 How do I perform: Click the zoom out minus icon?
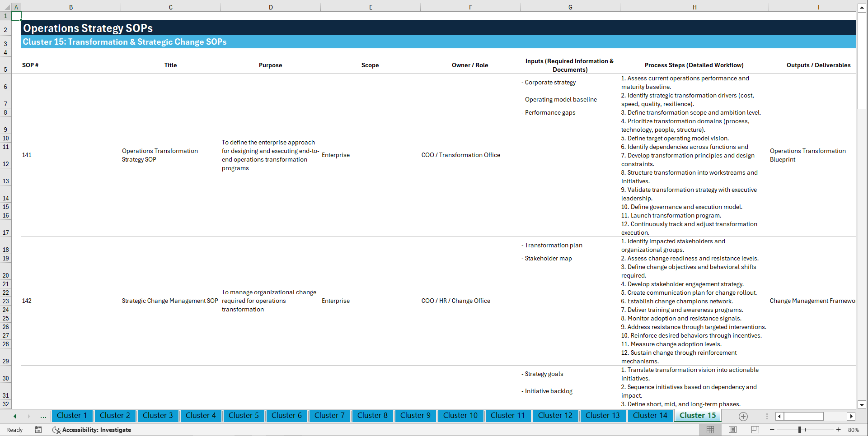pos(772,430)
